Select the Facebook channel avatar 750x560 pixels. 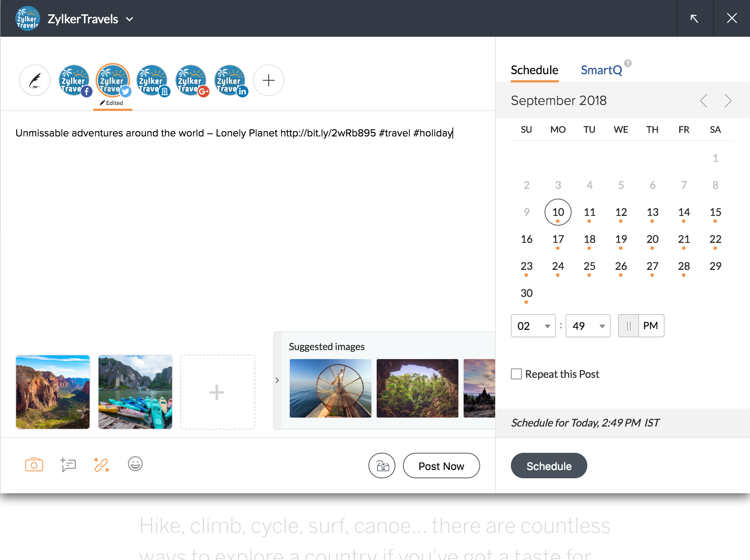point(74,80)
